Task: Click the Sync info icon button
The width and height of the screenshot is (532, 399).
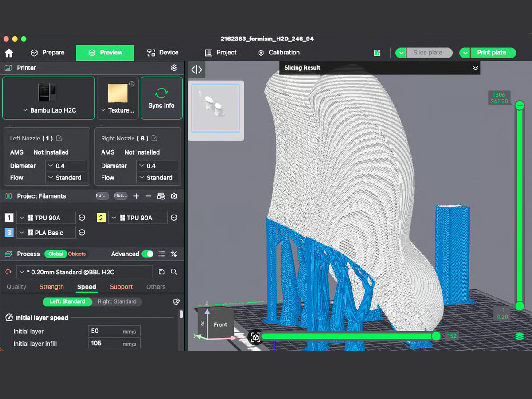Action: tap(161, 98)
